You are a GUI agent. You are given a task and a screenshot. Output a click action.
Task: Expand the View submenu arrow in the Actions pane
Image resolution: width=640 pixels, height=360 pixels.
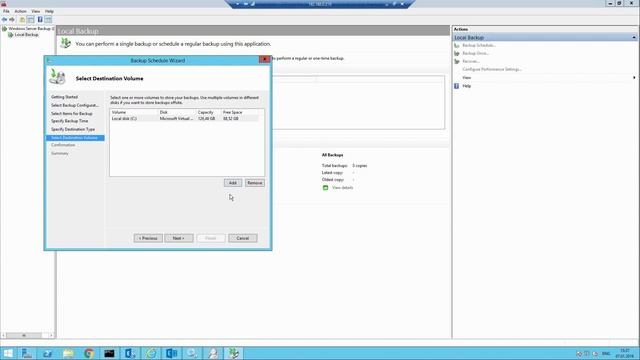(634, 78)
